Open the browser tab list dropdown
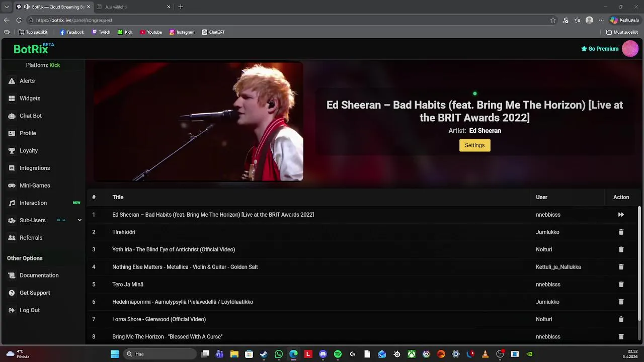This screenshot has width=644, height=362. point(7,7)
